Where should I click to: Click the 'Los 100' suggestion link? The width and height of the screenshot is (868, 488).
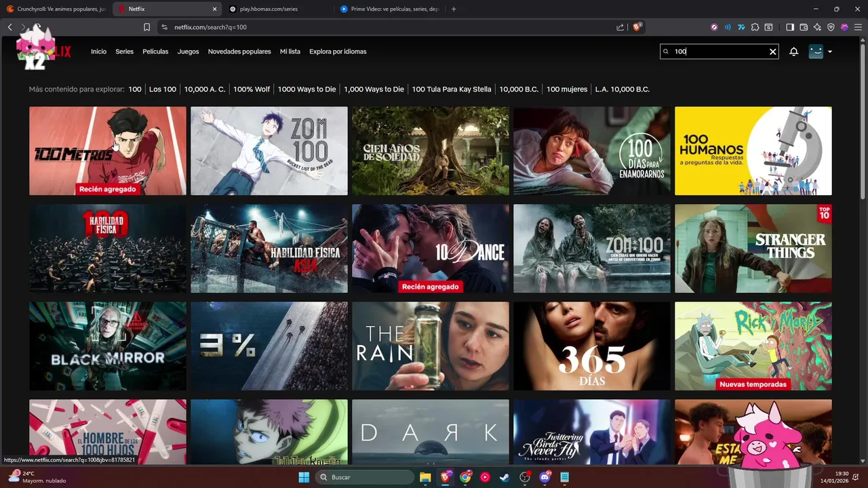tap(163, 89)
